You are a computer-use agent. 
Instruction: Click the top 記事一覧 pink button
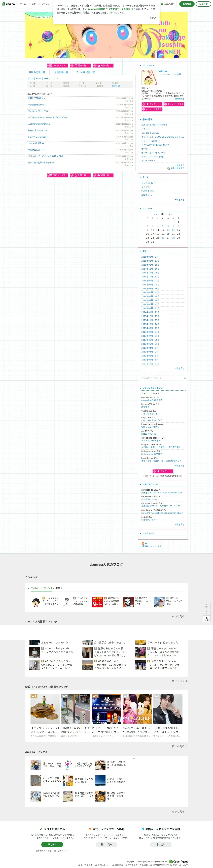tap(80, 66)
